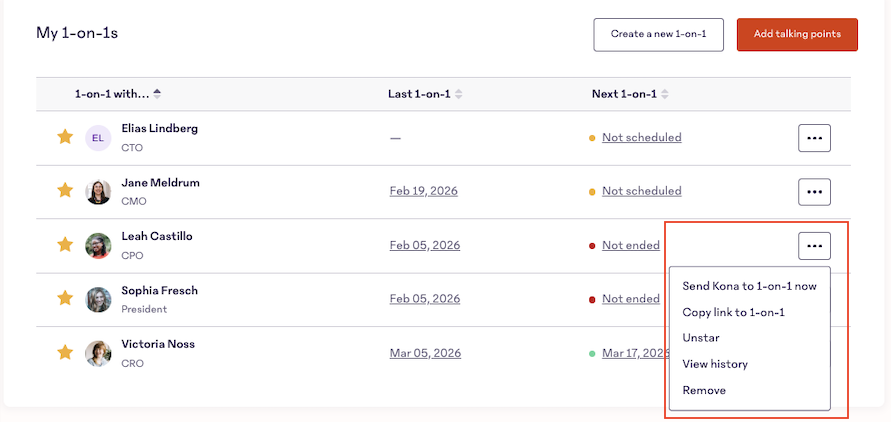This screenshot has width=891, height=422.
Task: Select 'View history' from the menu
Action: pyautogui.click(x=715, y=364)
